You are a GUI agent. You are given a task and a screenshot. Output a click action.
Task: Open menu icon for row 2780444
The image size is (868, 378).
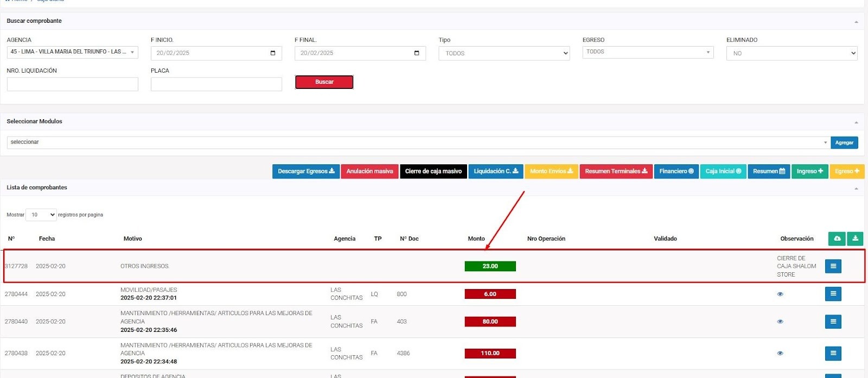coord(833,294)
